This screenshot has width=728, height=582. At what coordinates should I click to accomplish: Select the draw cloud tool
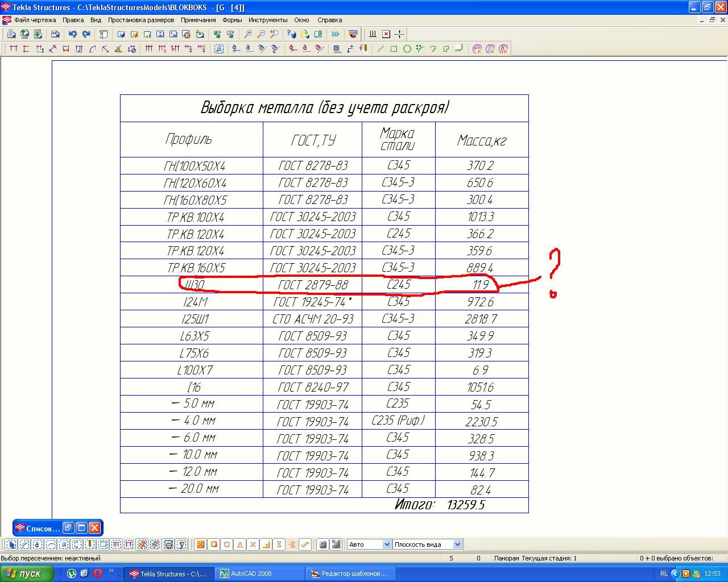click(x=459, y=49)
